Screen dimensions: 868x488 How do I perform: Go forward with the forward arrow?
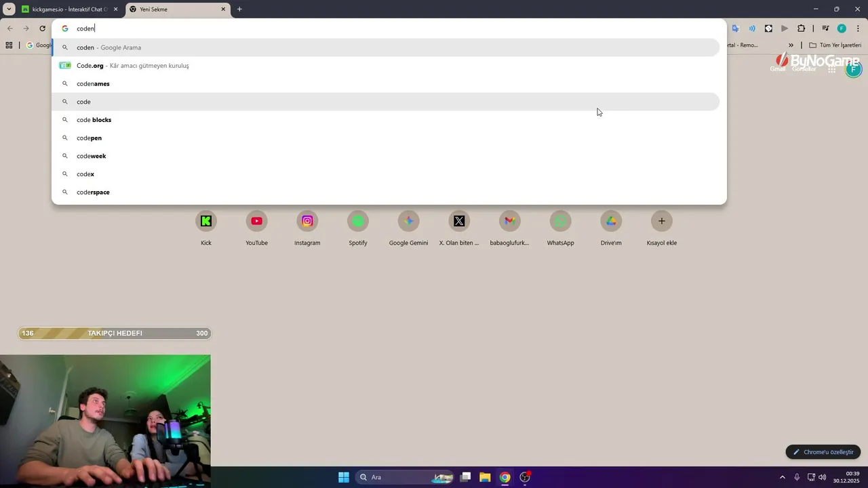[26, 28]
